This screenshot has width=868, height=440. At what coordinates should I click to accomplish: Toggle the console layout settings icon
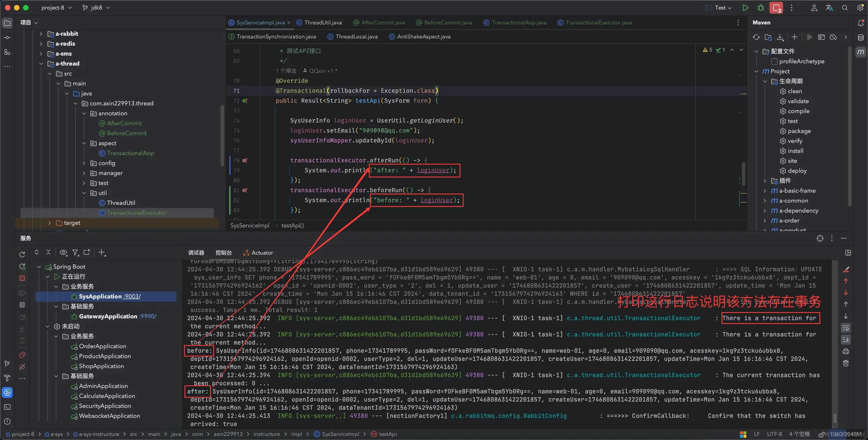(848, 253)
